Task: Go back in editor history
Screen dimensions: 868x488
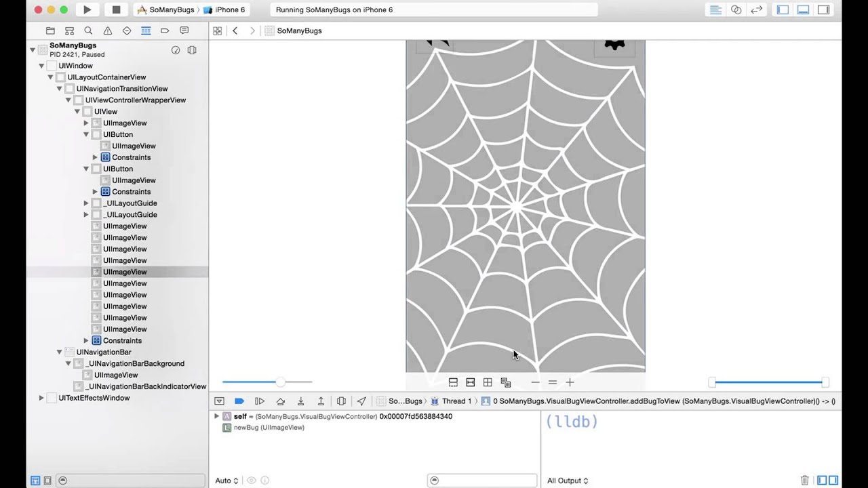Action: 235,30
